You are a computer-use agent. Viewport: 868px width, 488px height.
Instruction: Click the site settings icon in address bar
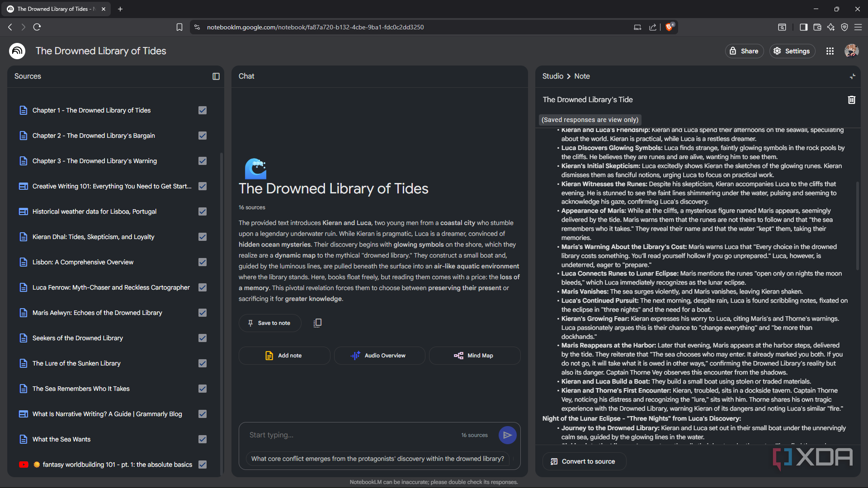[x=197, y=27]
